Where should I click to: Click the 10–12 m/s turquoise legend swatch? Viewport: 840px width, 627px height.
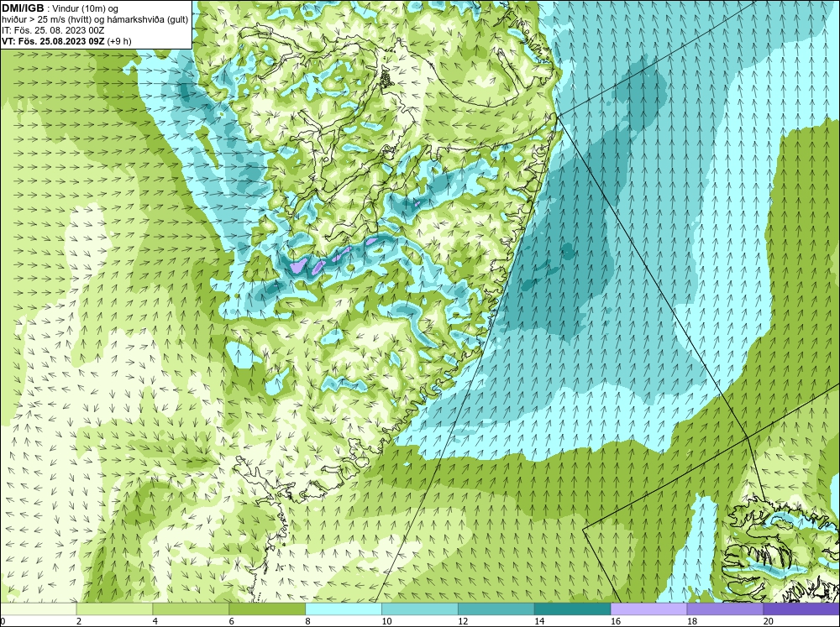[420, 609]
